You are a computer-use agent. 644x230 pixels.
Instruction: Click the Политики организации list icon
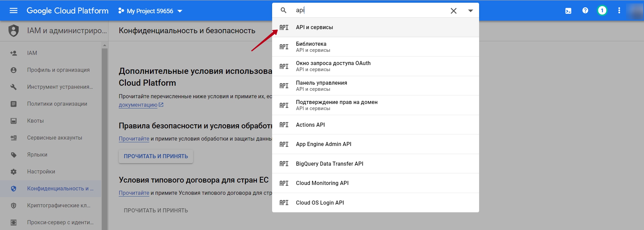pos(14,104)
